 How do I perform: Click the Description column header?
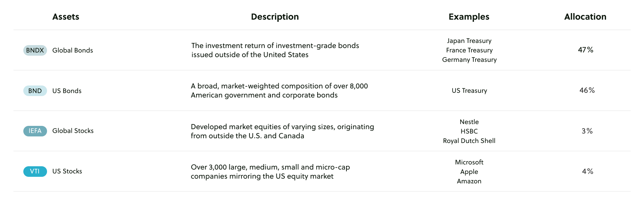tap(275, 17)
